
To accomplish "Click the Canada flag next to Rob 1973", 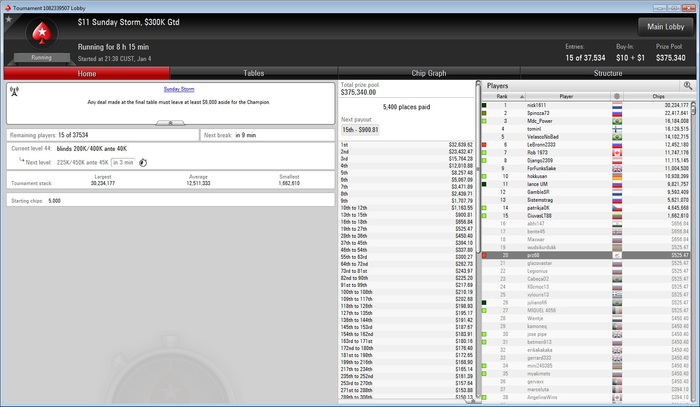I will click(x=617, y=153).
